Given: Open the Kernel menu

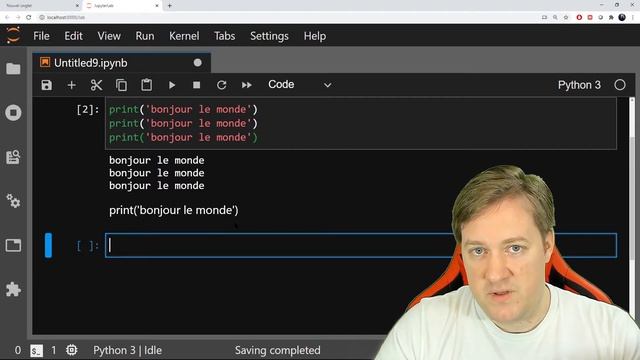Looking at the screenshot, I should click(184, 36).
